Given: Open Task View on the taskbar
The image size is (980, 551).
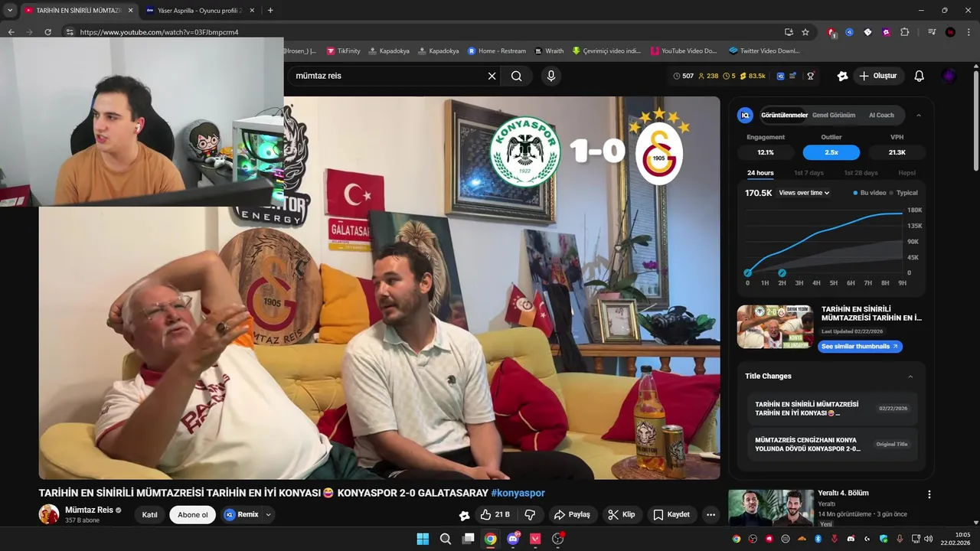Looking at the screenshot, I should click(468, 539).
